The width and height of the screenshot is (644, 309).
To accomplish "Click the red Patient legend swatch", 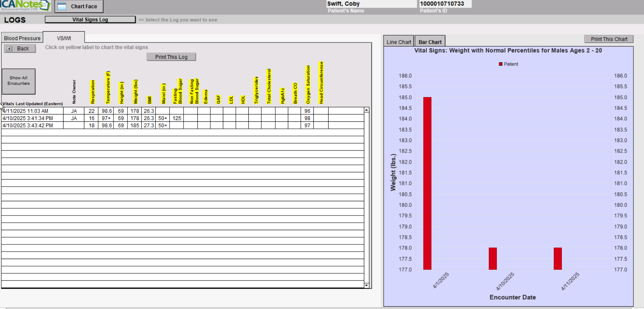I will [x=500, y=64].
